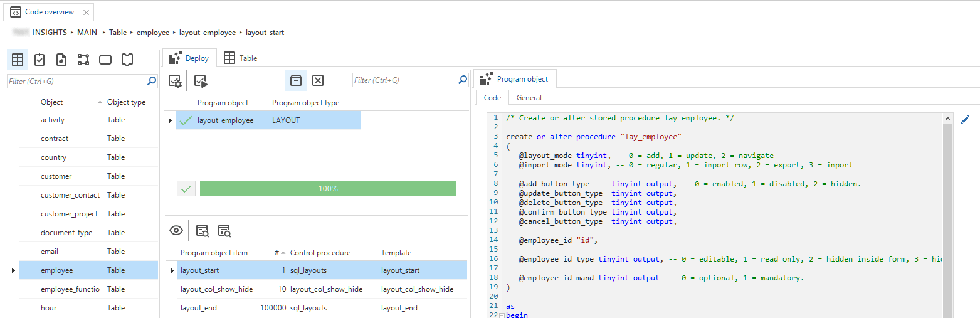The height and width of the screenshot is (318, 980).
Task: Select the country table row
Action: point(88,157)
